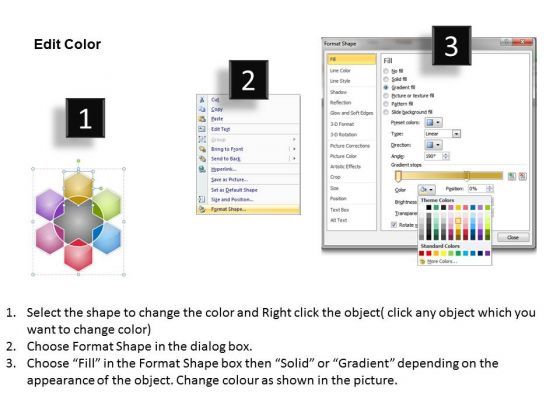Click the remove gradient stop icon
560x420 pixels.
522,176
